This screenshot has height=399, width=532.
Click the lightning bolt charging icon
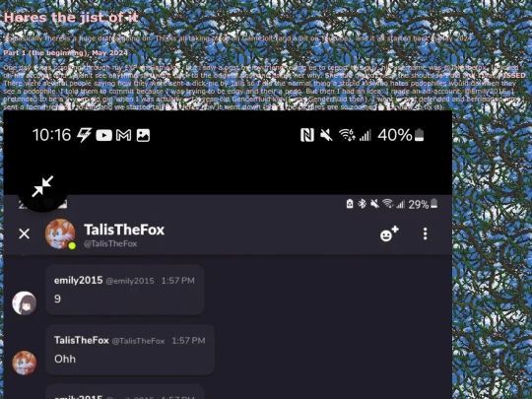[84, 135]
